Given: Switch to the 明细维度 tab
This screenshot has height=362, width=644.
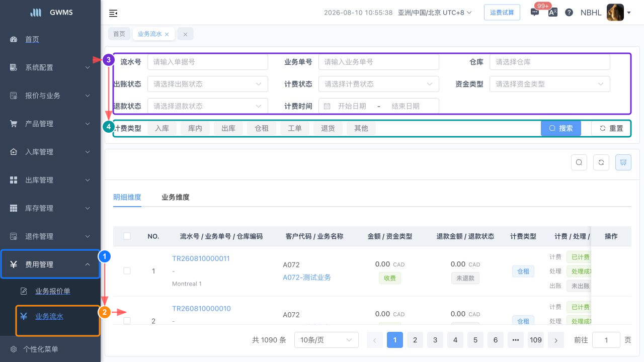Looking at the screenshot, I should (x=127, y=197).
